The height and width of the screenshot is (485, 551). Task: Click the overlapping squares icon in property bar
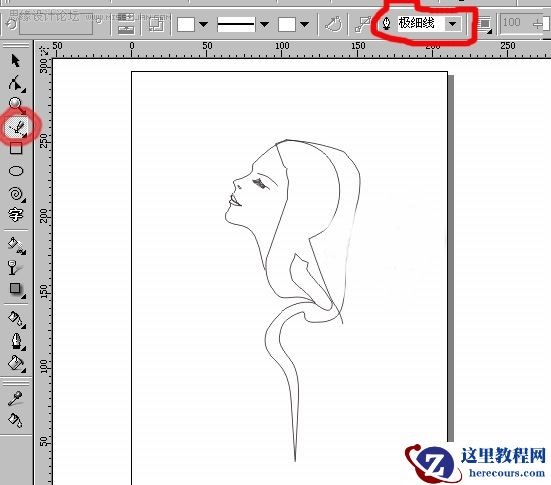(156, 24)
